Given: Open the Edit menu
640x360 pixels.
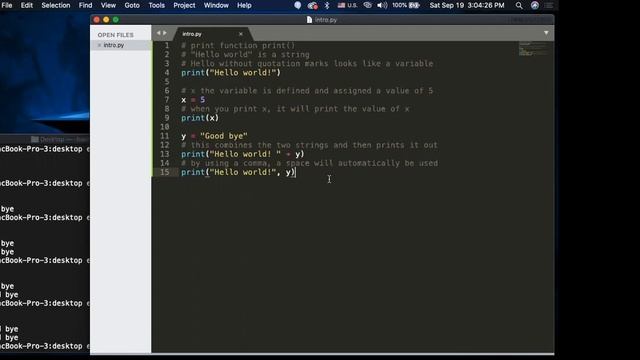Looking at the screenshot, I should (x=27, y=5).
